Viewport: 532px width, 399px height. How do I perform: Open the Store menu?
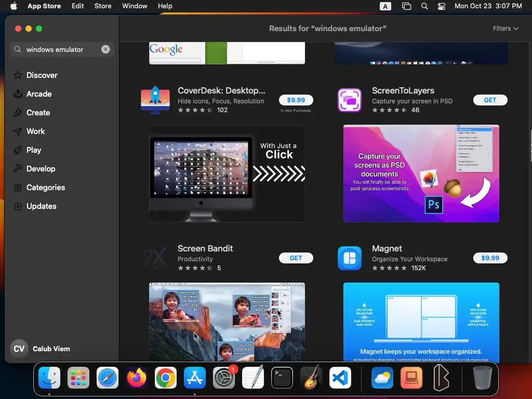[103, 6]
